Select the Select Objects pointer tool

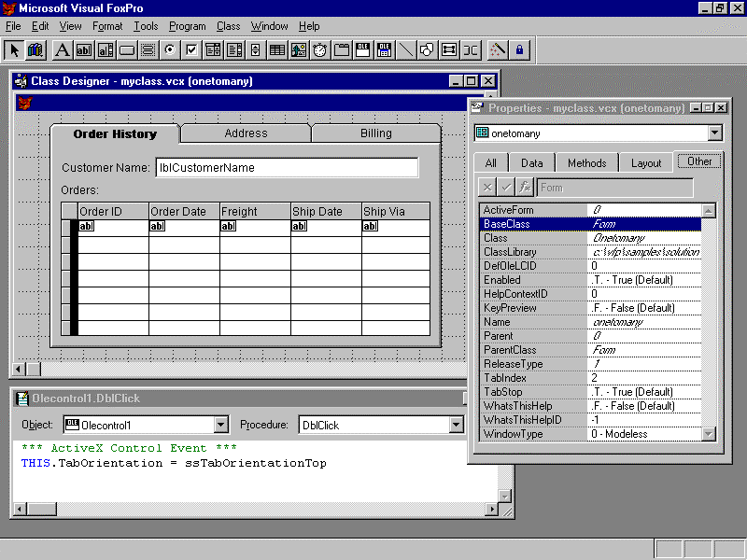(14, 50)
